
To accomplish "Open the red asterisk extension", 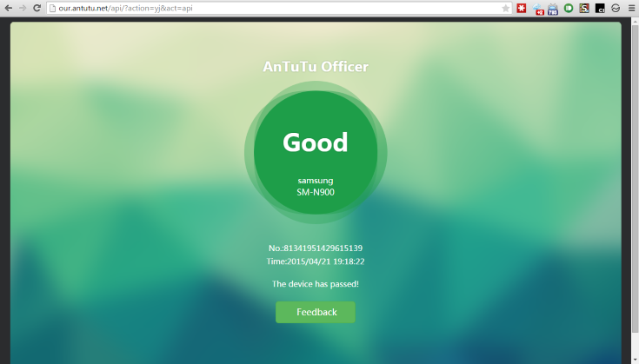I will pos(522,8).
